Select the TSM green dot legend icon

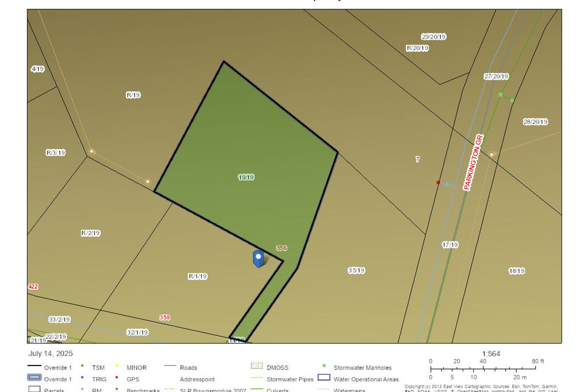(82, 367)
